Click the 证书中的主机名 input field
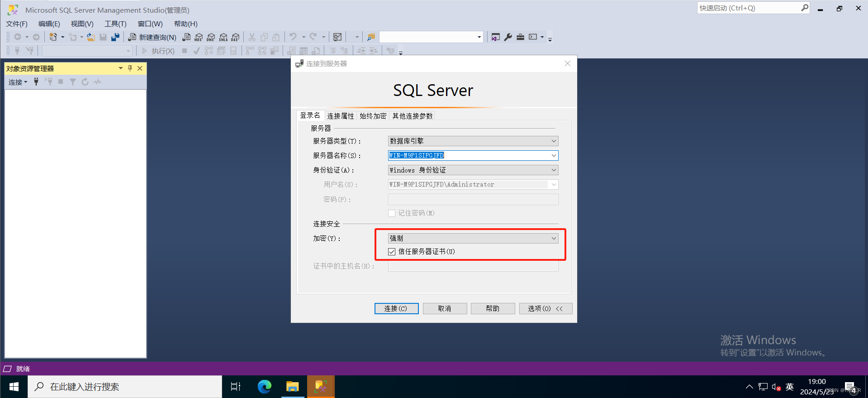The width and height of the screenshot is (868, 398). (473, 266)
